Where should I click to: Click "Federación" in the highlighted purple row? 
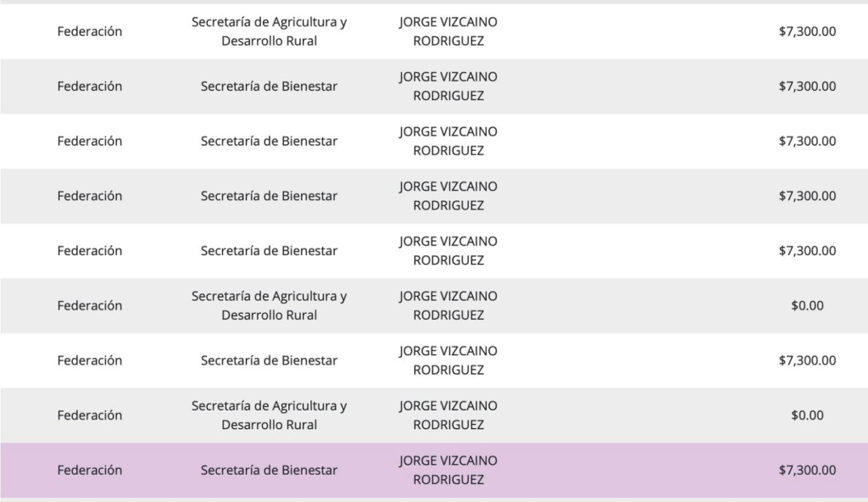(89, 470)
